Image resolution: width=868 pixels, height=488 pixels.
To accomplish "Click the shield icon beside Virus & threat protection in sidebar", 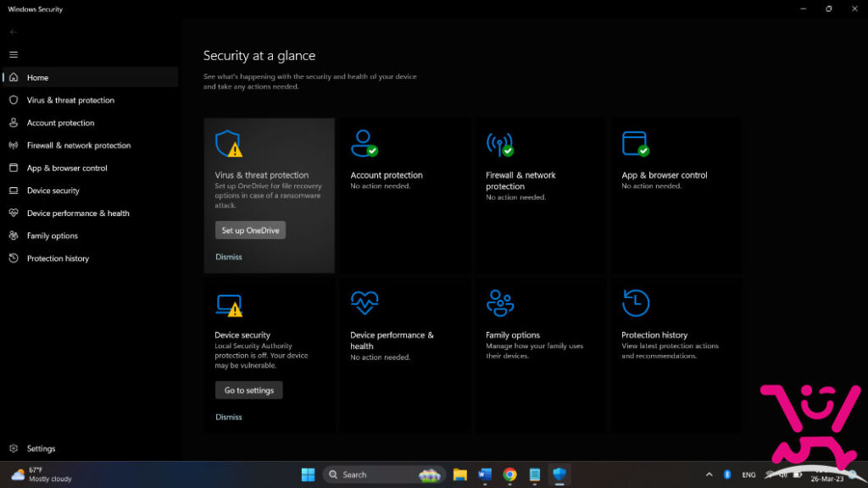I will [14, 100].
